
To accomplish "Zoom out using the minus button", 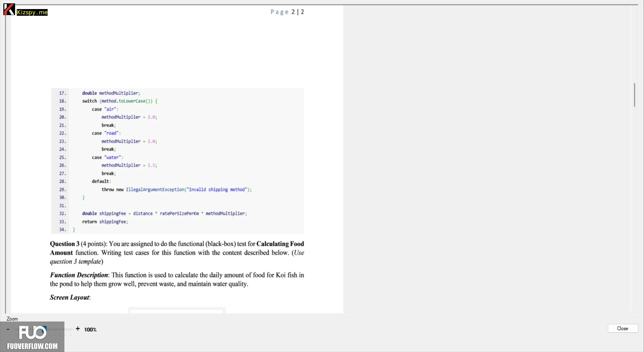I will [x=8, y=329].
